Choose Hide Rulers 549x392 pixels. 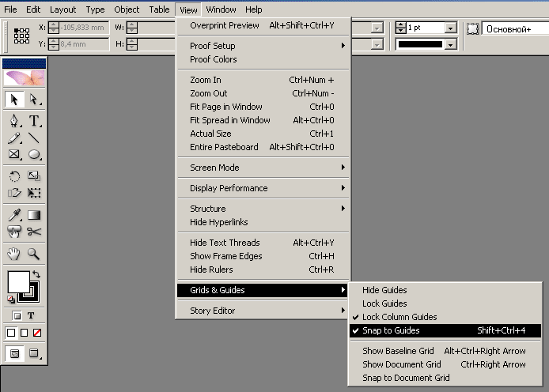click(263, 269)
